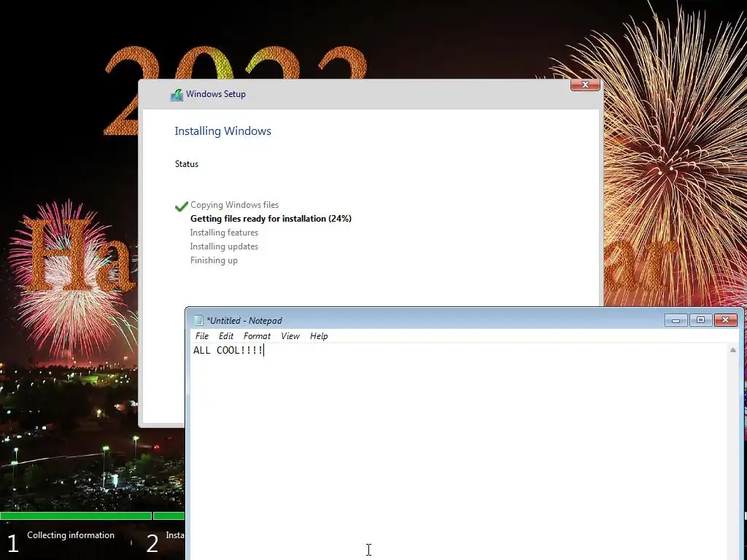Open the View menu in Notepad
Image resolution: width=747 pixels, height=560 pixels.
tap(290, 335)
